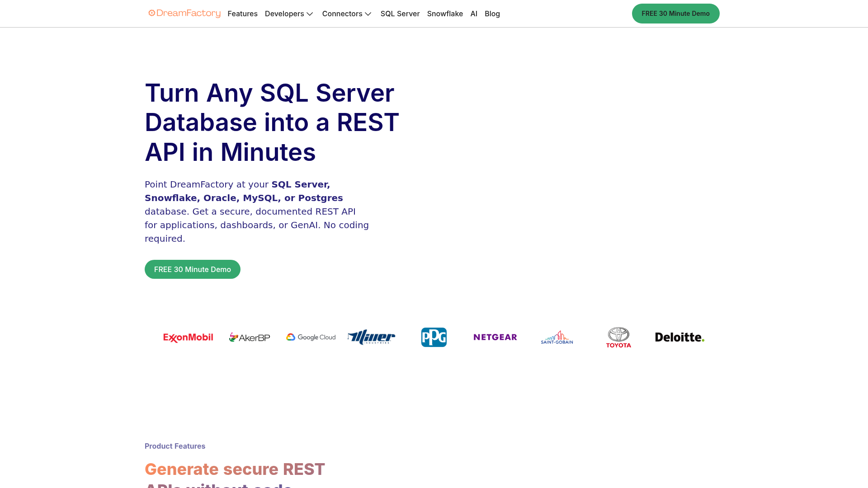The width and height of the screenshot is (868, 488).
Task: Click the blue PPG logo
Action: pyautogui.click(x=434, y=338)
